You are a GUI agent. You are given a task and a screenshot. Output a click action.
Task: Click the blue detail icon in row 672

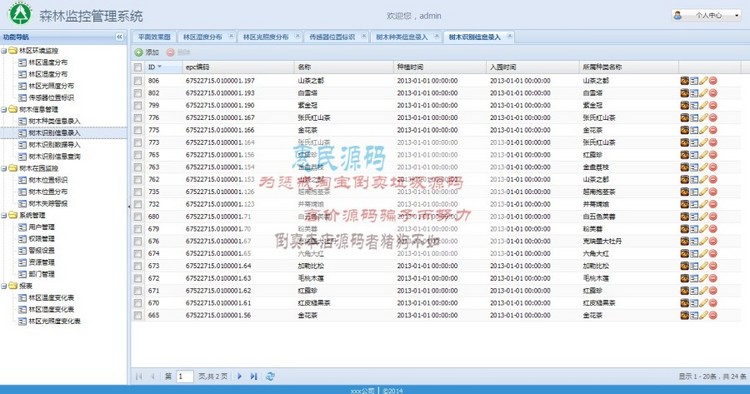(694, 278)
